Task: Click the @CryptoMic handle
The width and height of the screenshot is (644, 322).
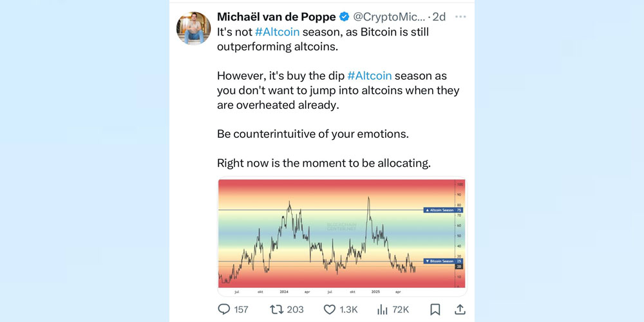Action: click(389, 17)
